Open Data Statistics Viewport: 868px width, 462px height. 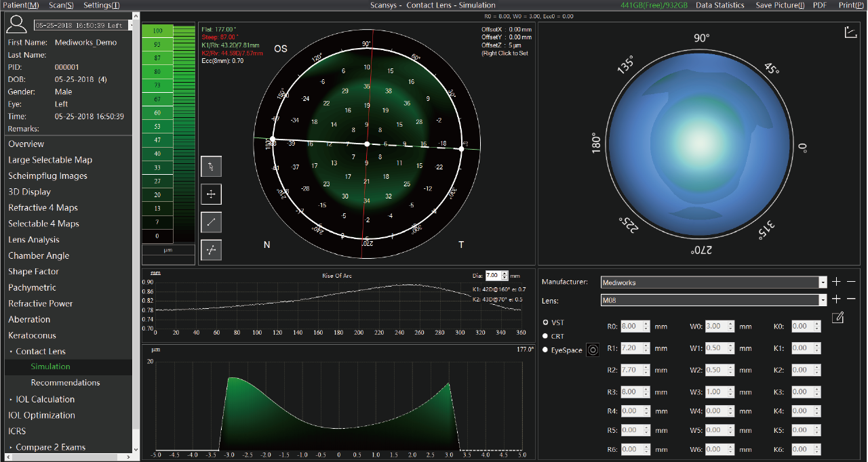click(x=722, y=5)
